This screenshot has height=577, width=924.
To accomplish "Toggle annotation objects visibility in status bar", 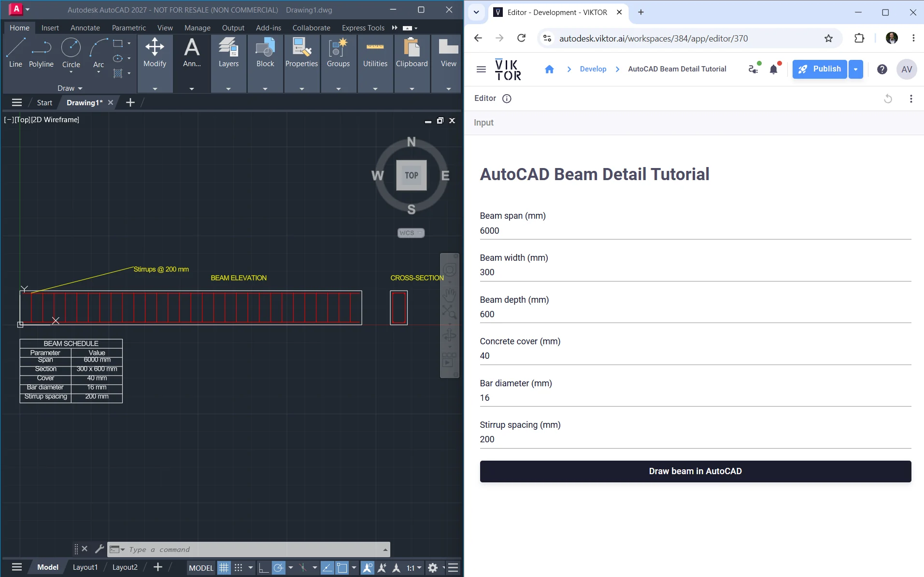I will click(367, 567).
